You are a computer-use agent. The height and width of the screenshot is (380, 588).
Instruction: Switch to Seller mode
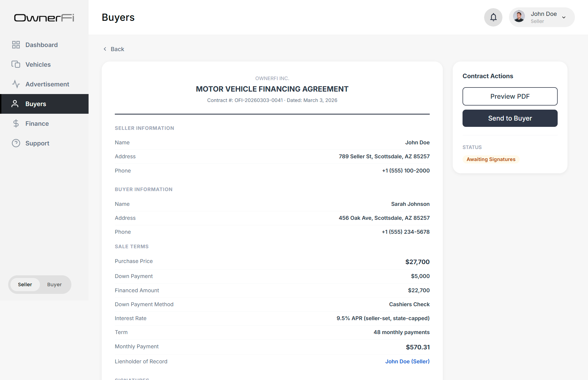pos(25,285)
